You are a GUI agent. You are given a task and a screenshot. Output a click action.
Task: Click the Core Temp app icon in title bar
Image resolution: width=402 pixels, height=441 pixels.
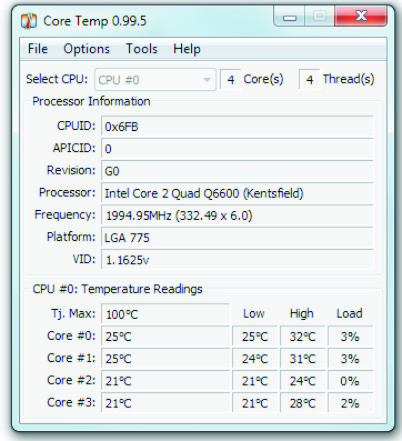(x=29, y=21)
